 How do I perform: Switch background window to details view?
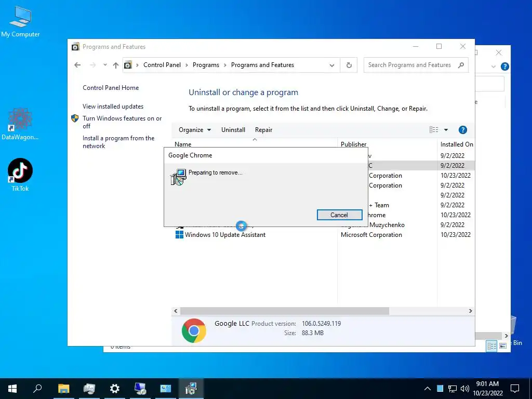tap(491, 345)
